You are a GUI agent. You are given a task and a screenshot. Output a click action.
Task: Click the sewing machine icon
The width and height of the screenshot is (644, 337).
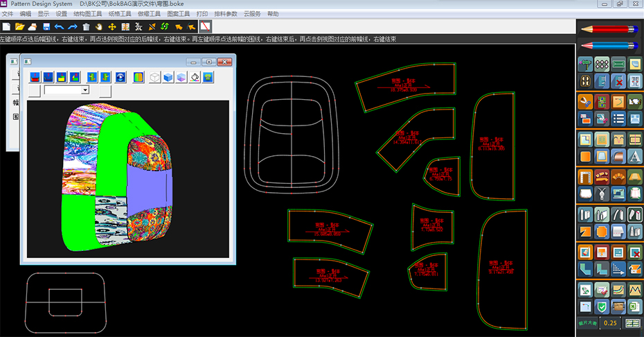(x=618, y=193)
